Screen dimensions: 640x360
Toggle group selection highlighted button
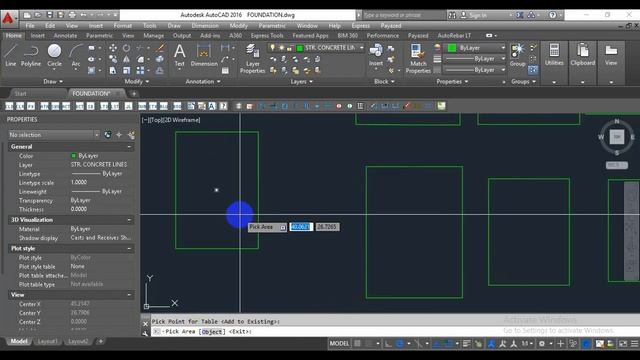tap(533, 70)
